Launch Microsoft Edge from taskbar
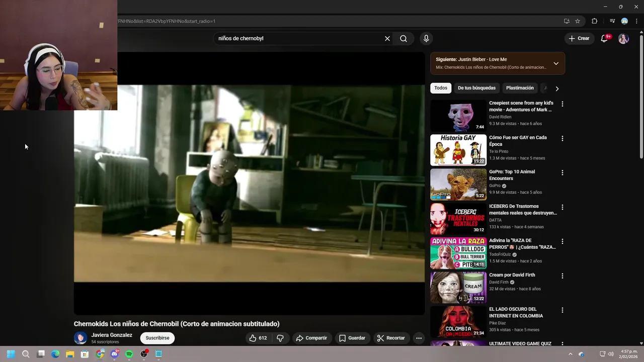The height and width of the screenshot is (362, 644). coord(55,354)
